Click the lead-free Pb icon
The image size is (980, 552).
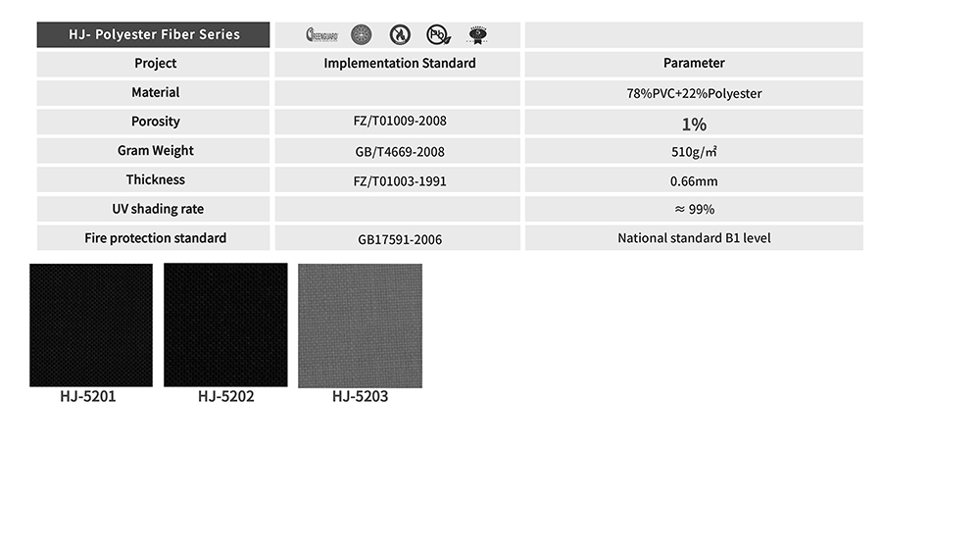tap(438, 35)
